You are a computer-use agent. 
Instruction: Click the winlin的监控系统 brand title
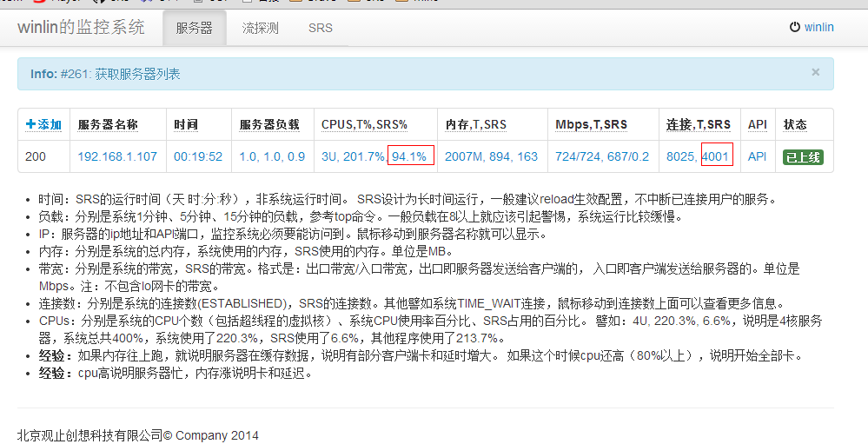tap(81, 28)
